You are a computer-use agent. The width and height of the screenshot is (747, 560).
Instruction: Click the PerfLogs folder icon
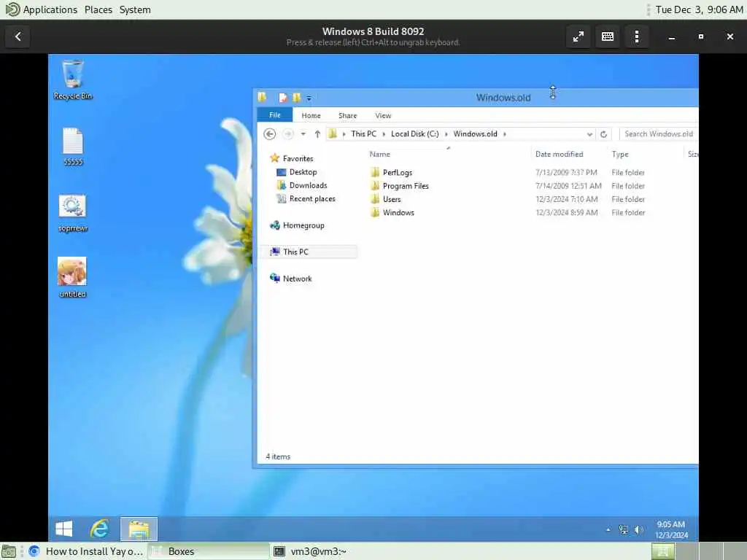[375, 172]
